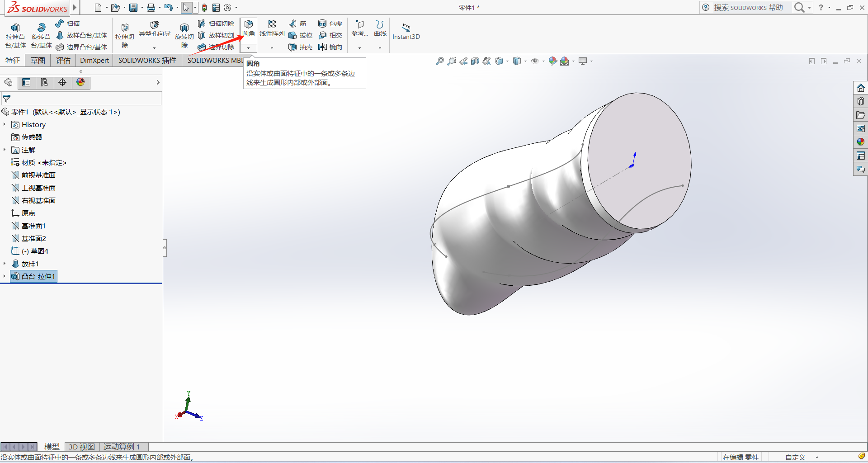The height and width of the screenshot is (463, 868).
Task: Click the 搜索 SOLIDWORKS 帮助 search field
Action: 748,8
